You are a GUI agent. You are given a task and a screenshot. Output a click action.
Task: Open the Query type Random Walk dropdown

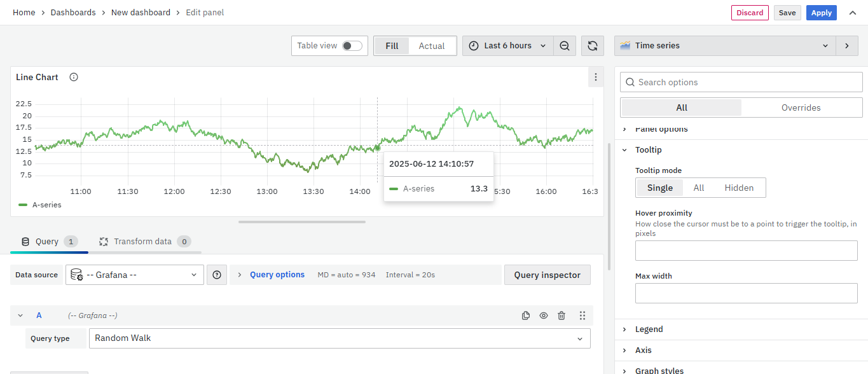pyautogui.click(x=340, y=338)
